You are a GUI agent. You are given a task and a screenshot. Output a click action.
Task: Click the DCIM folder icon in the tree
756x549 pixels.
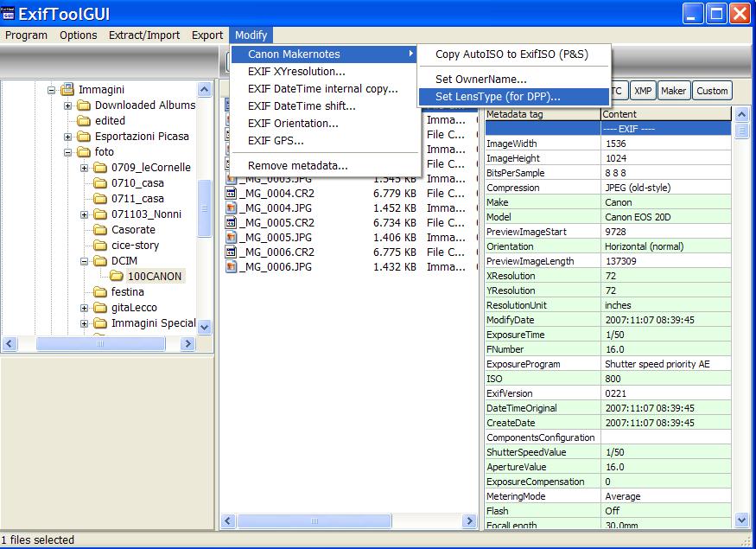(100, 260)
